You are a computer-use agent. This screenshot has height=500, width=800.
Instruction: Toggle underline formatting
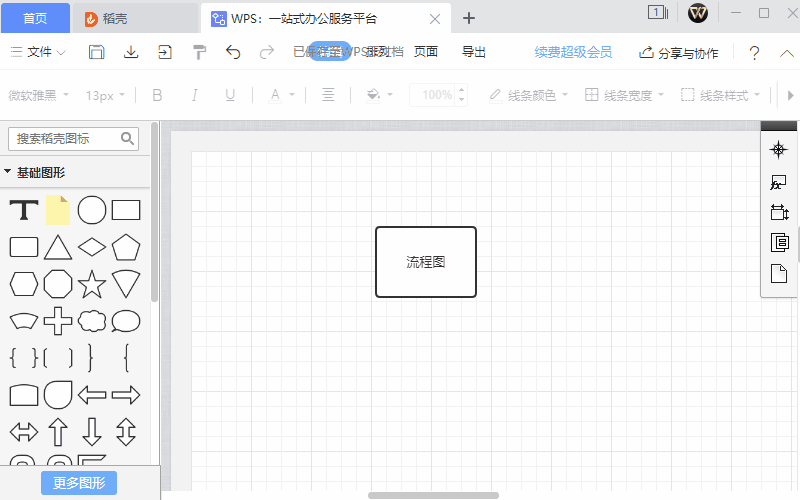coord(230,95)
